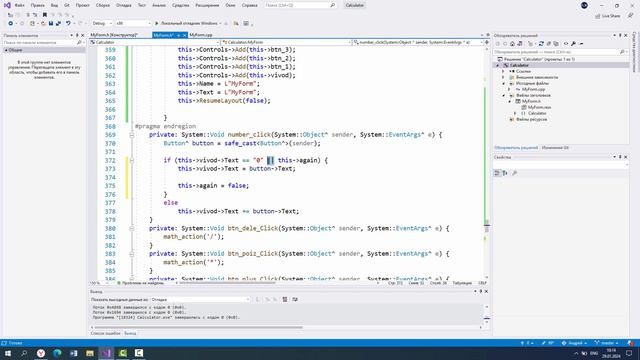Click Solution Explorer show all files icon
The width and height of the screenshot is (640, 360).
click(556, 44)
